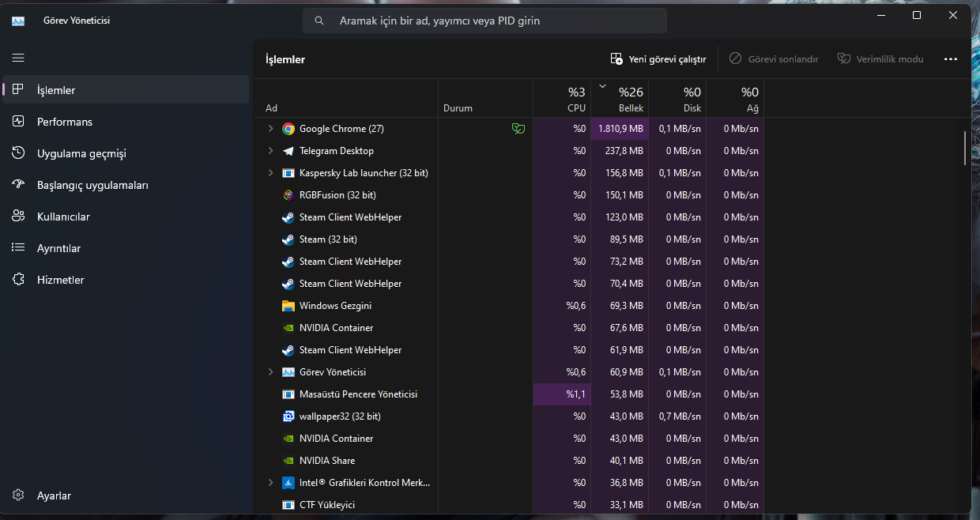Image resolution: width=980 pixels, height=520 pixels.
Task: Click NVIDIA Container icon using 67,6 MB
Action: tap(288, 328)
